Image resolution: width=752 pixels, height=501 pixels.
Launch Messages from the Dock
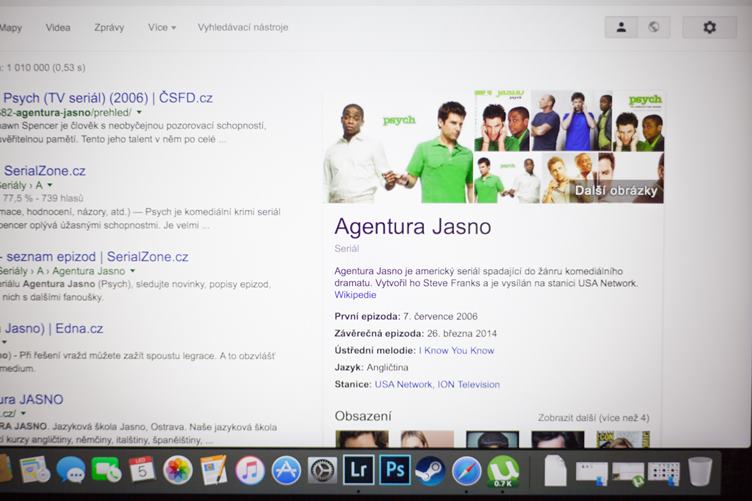(x=70, y=469)
